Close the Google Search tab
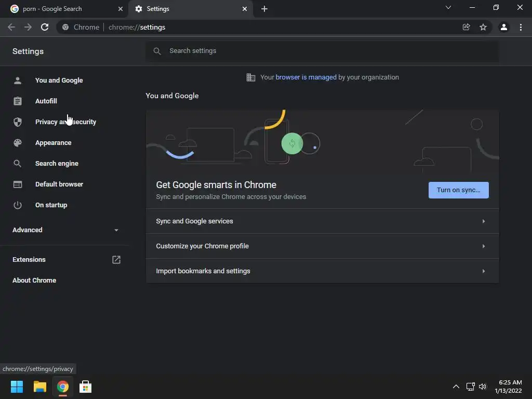Viewport: 532px width, 399px height. [121, 9]
